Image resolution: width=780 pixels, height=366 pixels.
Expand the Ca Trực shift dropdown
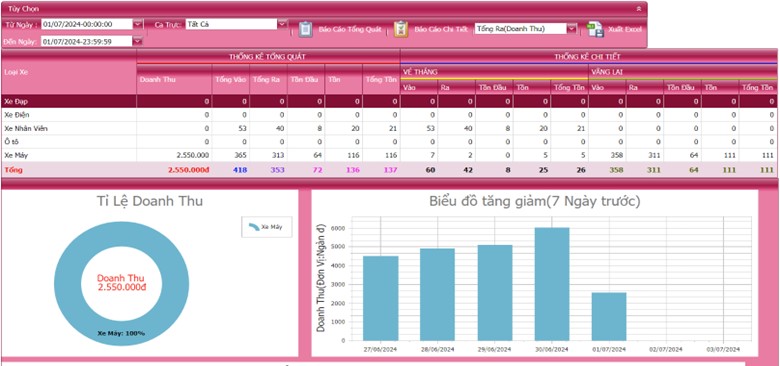point(282,24)
